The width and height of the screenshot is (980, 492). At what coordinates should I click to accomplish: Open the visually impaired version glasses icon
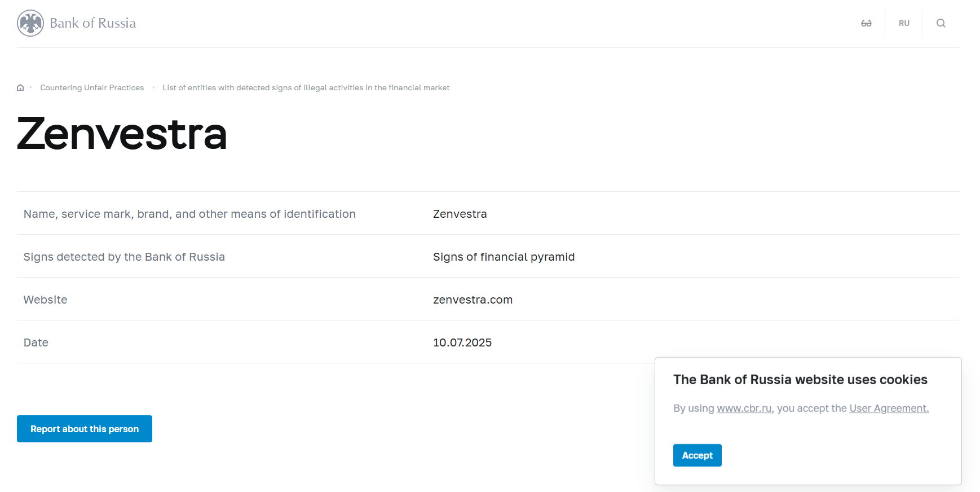coord(866,23)
